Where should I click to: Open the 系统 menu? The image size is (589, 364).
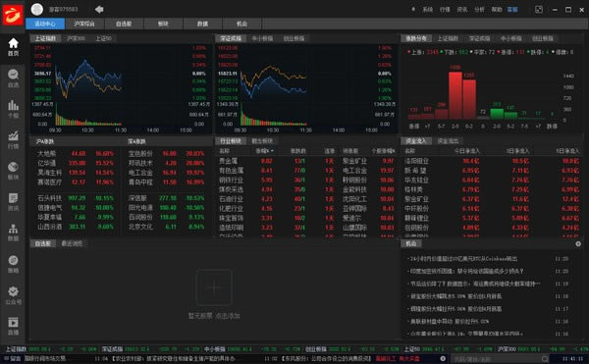point(428,10)
